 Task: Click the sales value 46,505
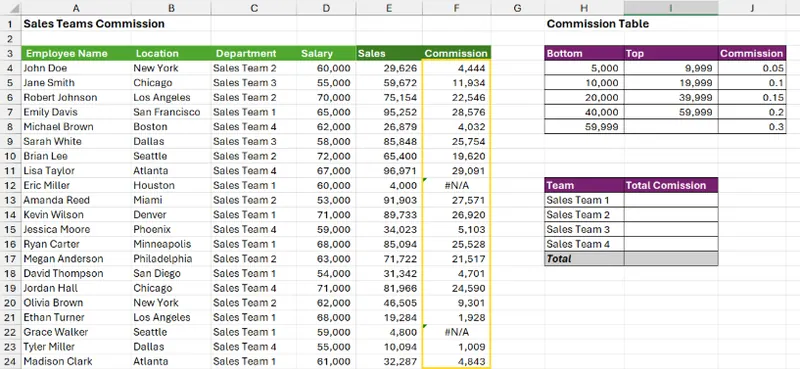tap(389, 303)
